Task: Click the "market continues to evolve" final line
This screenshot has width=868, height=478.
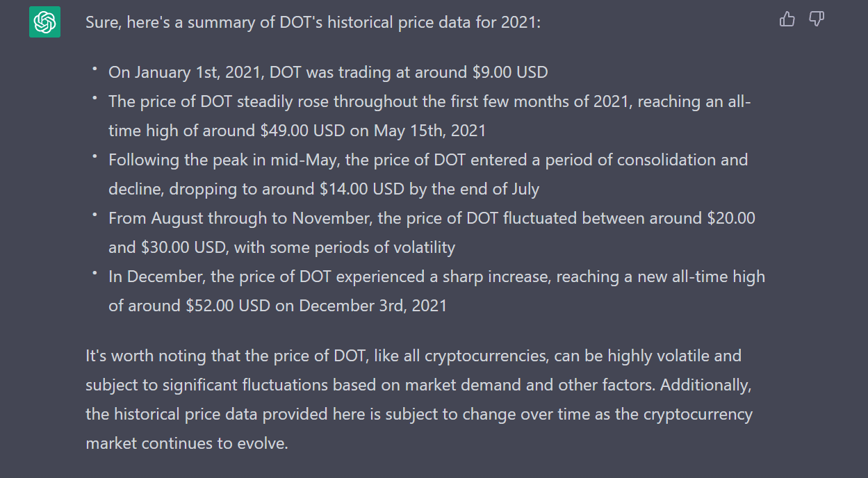Action: 186,443
